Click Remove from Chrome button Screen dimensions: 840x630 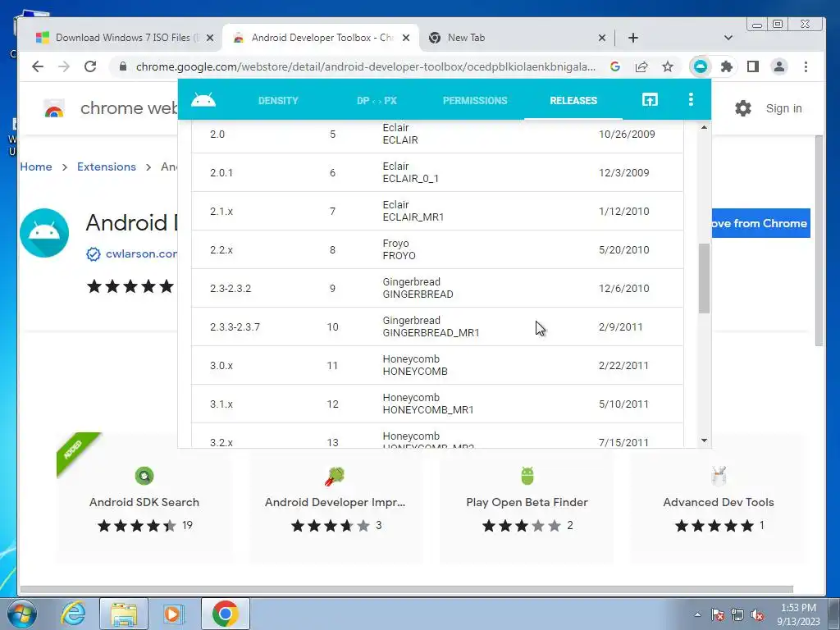(x=760, y=223)
